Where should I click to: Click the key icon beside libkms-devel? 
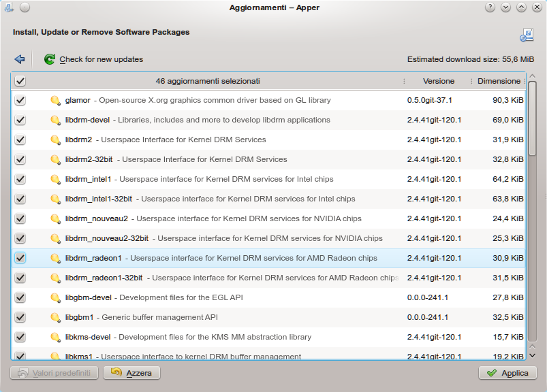56,337
